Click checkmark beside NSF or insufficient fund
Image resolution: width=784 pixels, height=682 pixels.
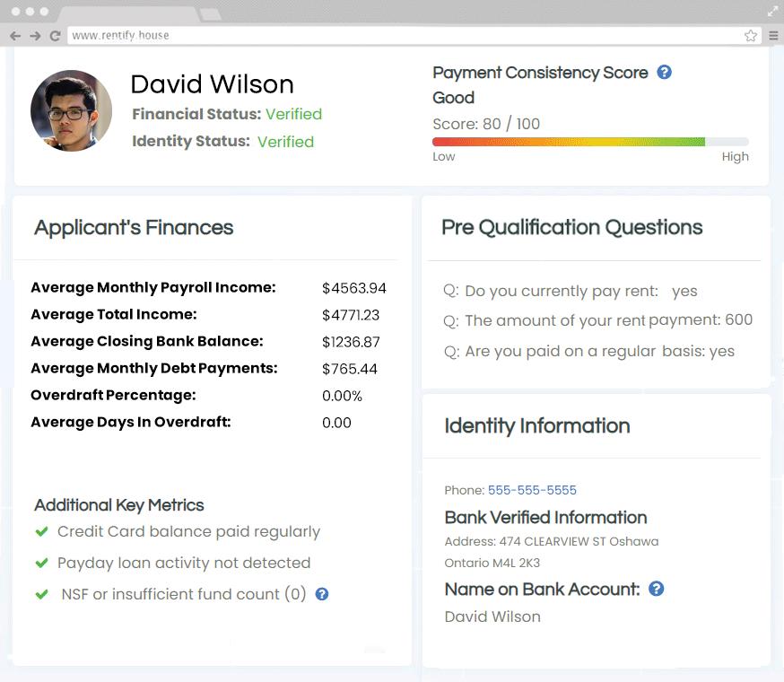tap(41, 594)
